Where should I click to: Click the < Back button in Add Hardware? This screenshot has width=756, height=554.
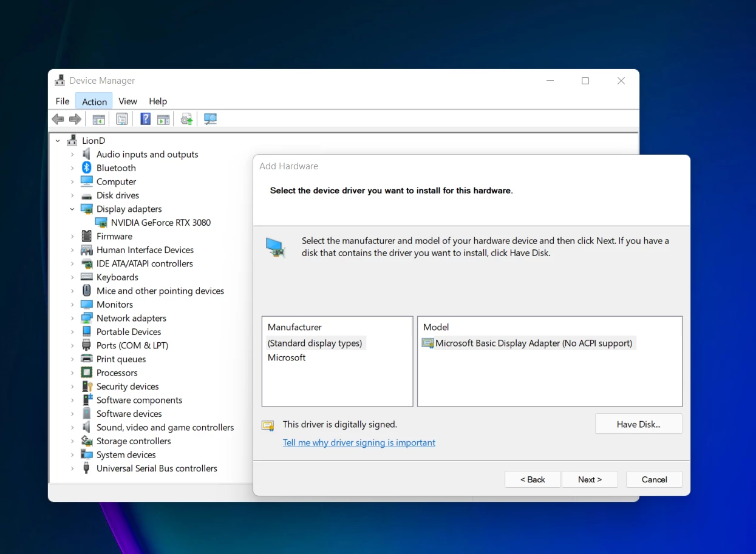(x=533, y=479)
